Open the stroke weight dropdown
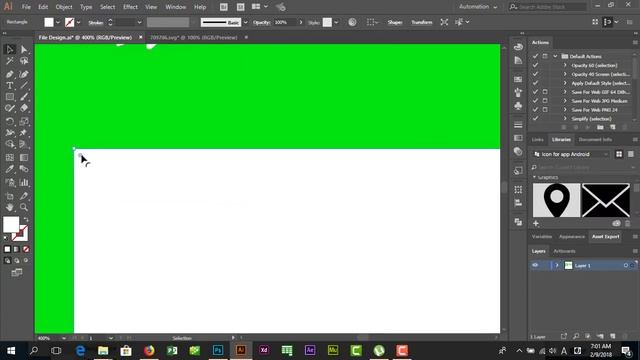 (x=139, y=22)
